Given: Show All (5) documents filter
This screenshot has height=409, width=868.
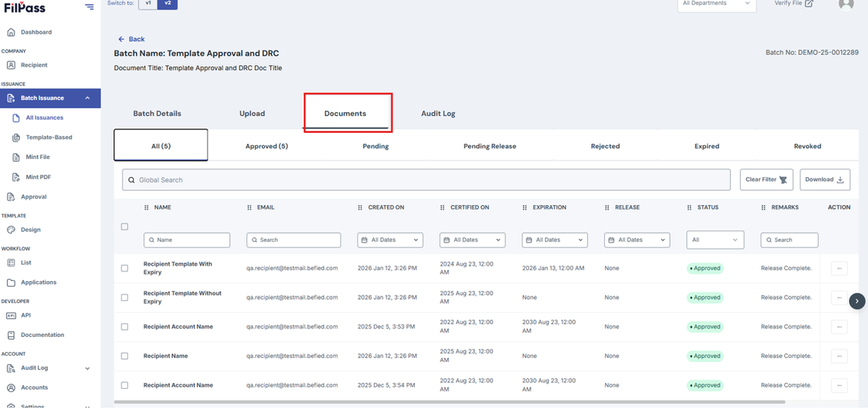Looking at the screenshot, I should click(x=161, y=145).
